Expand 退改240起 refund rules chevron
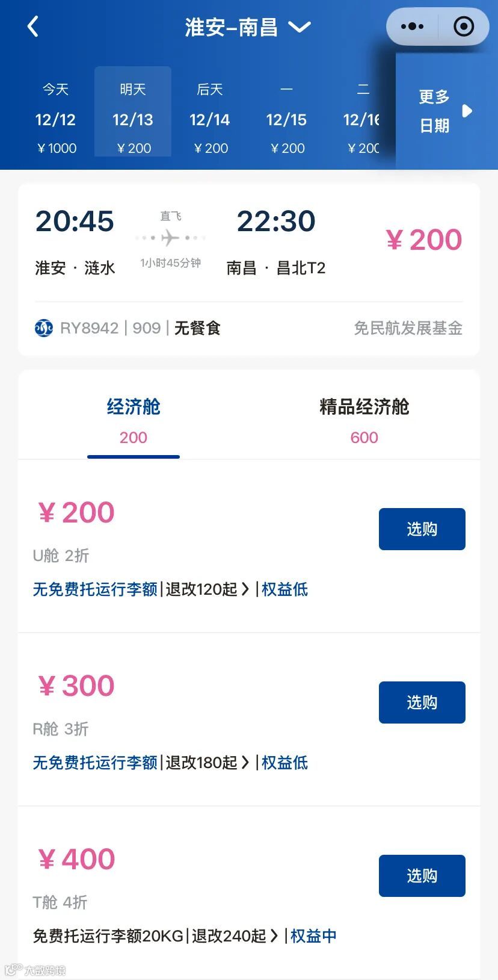The image size is (498, 980). 274,936
